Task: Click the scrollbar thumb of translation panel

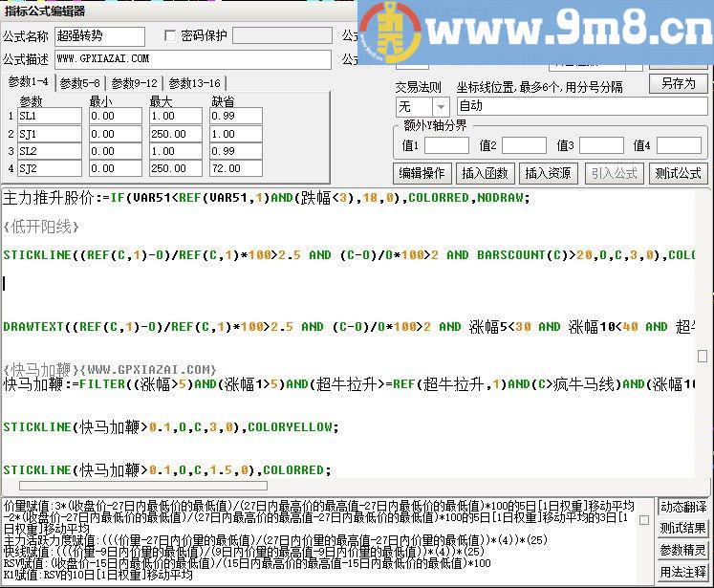Action: [644, 520]
